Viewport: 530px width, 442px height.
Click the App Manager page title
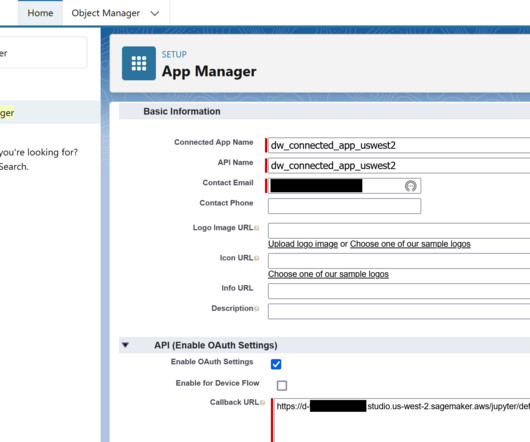[209, 72]
